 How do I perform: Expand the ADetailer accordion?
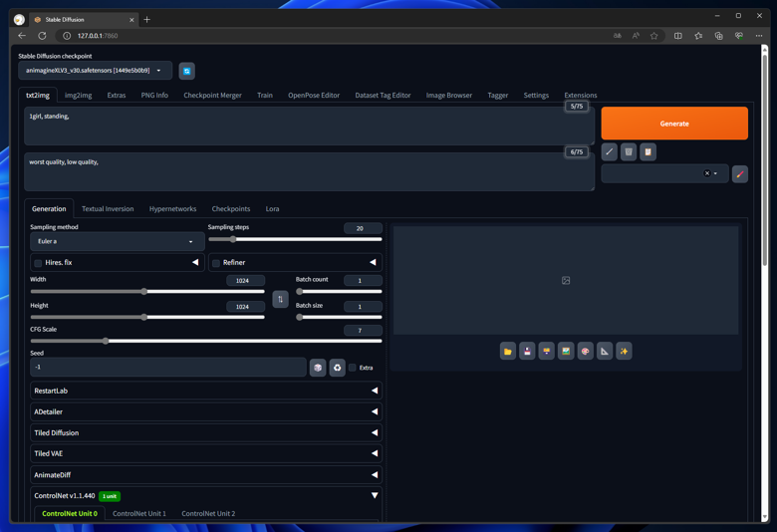point(205,411)
